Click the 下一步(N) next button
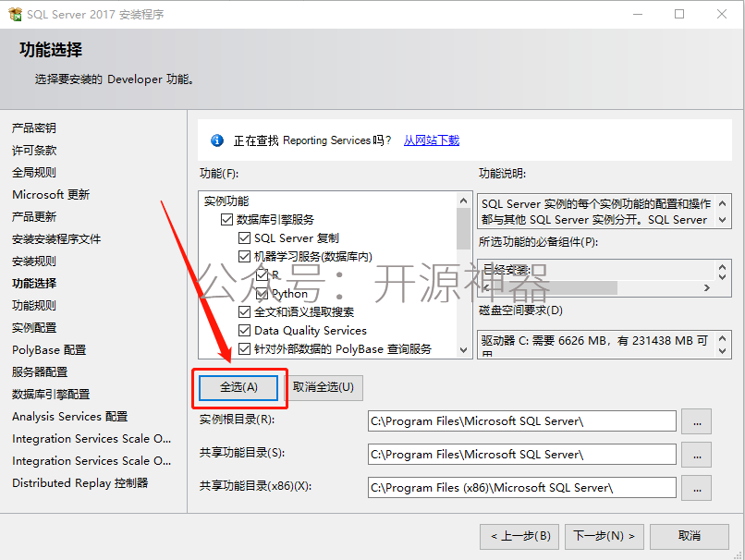Screen dimensions: 745x560 [604, 537]
